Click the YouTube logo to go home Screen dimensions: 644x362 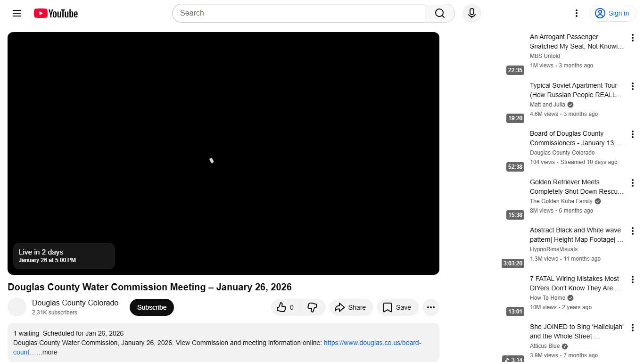click(55, 13)
